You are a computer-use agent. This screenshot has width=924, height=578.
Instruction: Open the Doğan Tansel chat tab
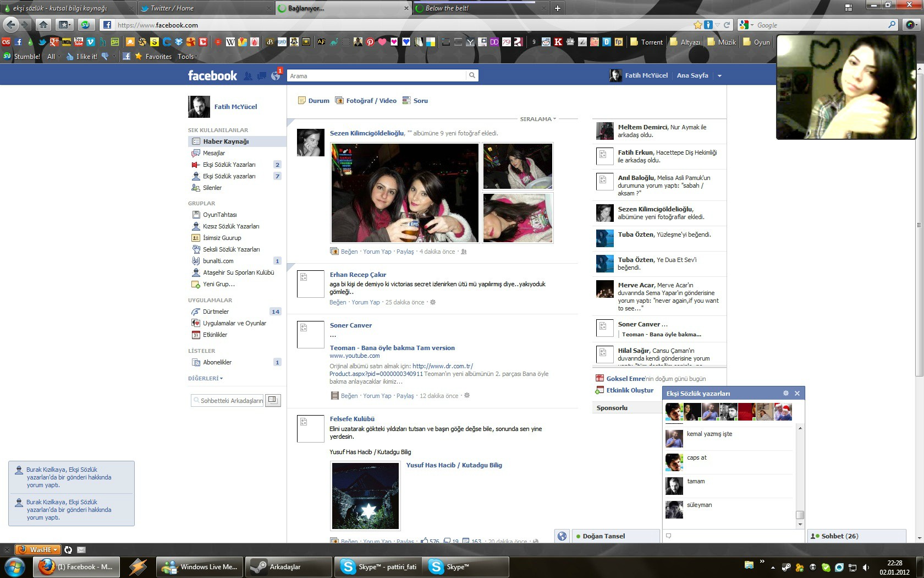pos(615,536)
